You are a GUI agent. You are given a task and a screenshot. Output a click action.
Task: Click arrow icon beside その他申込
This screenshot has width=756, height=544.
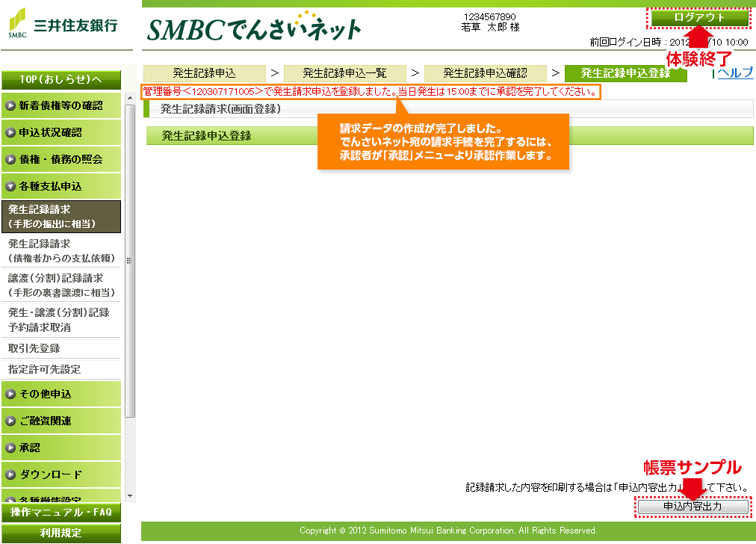coord(10,394)
